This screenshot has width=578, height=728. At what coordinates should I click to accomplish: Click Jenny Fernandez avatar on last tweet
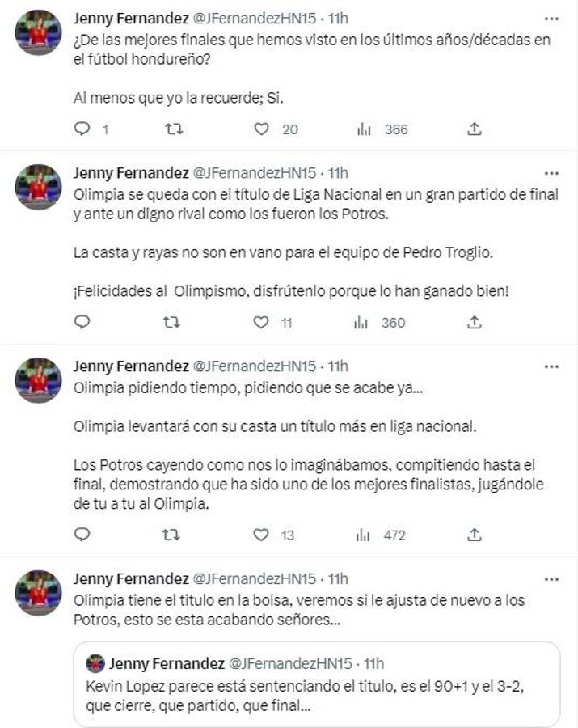pos(38,593)
